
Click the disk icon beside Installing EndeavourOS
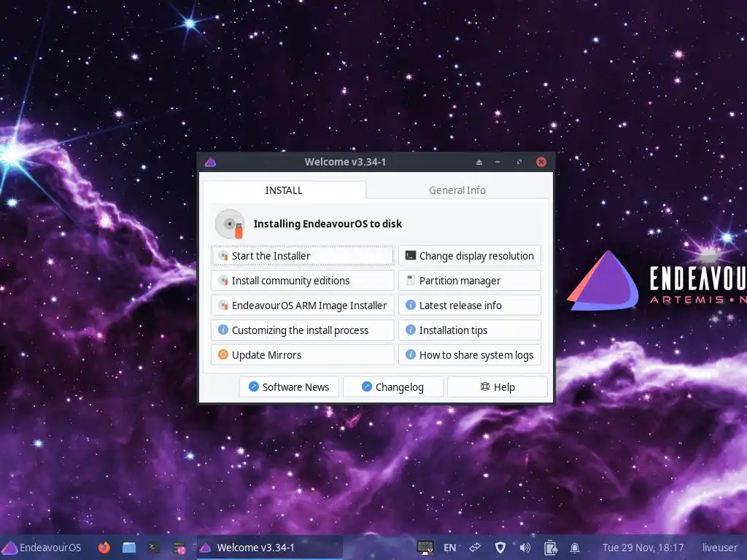pos(230,224)
